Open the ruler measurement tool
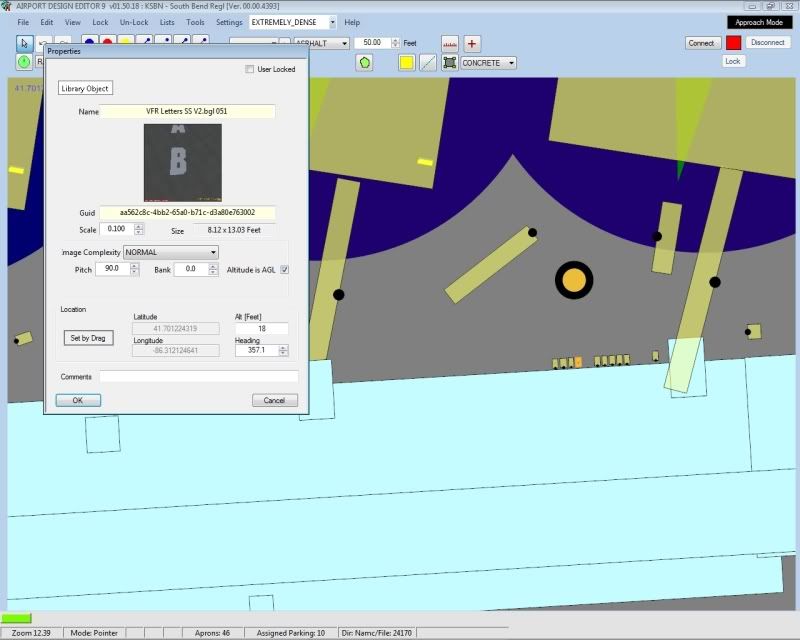800x640 pixels. (450, 43)
